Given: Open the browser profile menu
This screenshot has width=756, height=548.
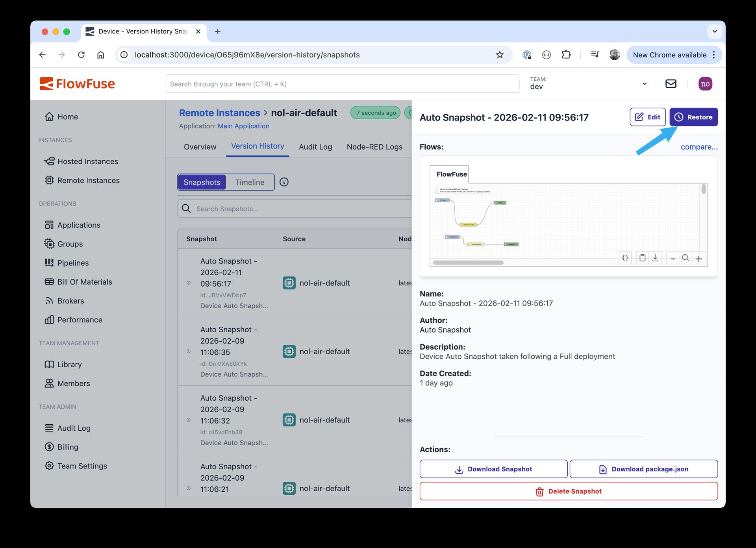Looking at the screenshot, I should (x=615, y=55).
